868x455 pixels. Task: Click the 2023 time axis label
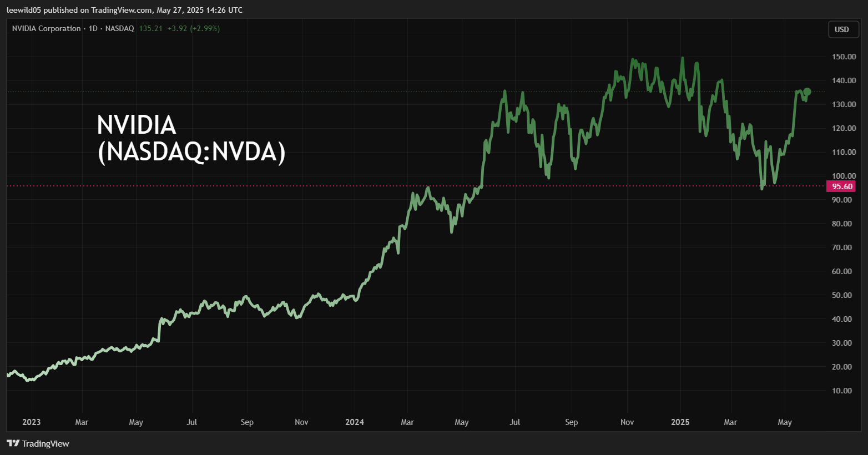click(32, 422)
